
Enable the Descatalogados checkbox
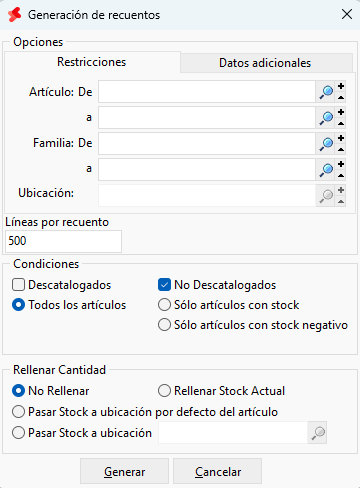(18, 285)
